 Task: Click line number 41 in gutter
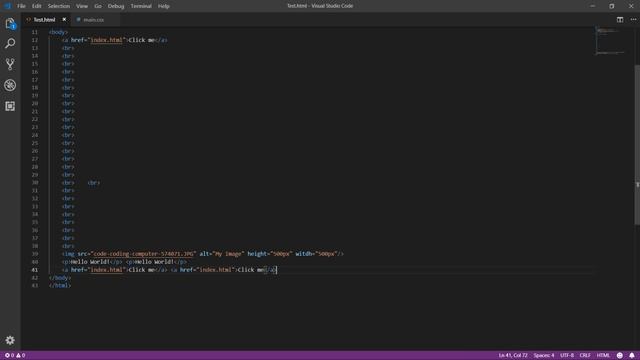(x=35, y=270)
